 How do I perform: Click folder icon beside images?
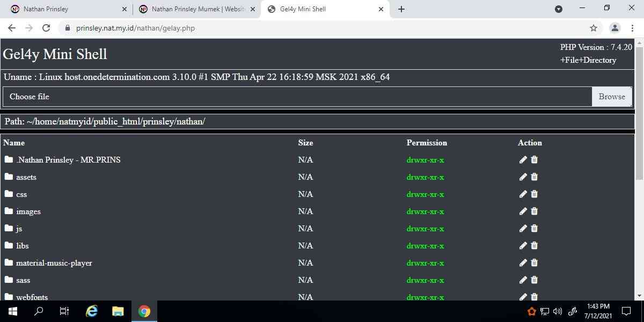pyautogui.click(x=9, y=211)
